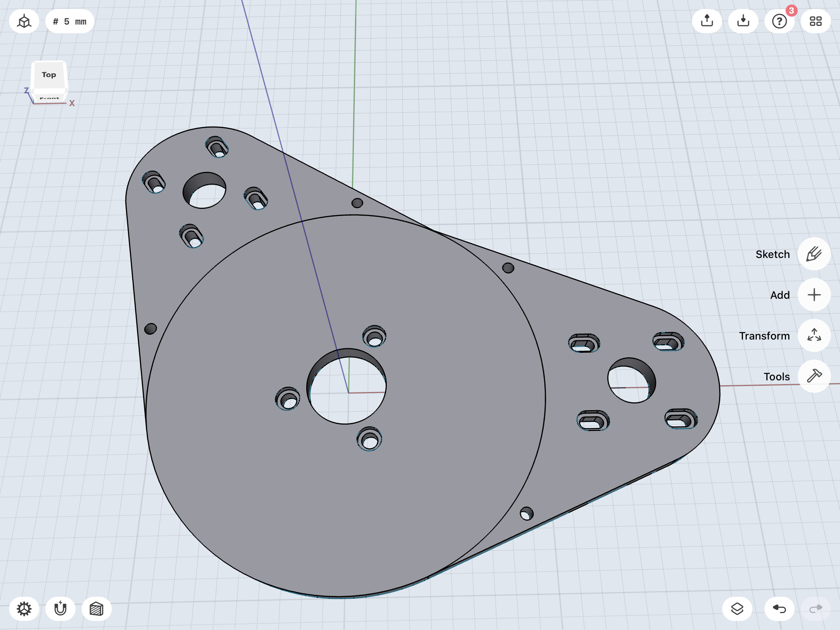The height and width of the screenshot is (630, 840).
Task: Click the Front face of view cube
Action: tap(49, 97)
